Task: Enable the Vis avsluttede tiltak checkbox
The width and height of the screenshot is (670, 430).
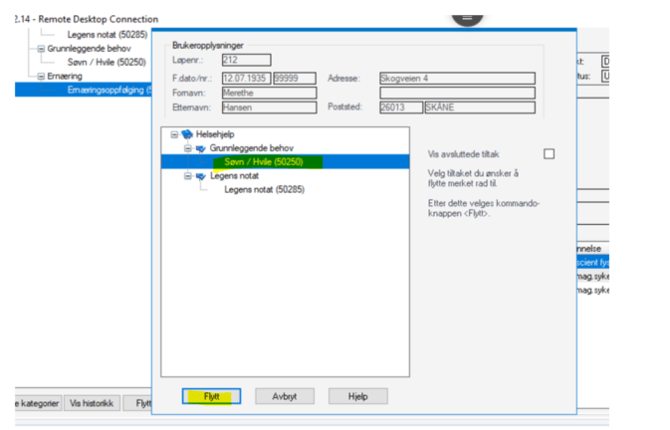Action: 548,154
